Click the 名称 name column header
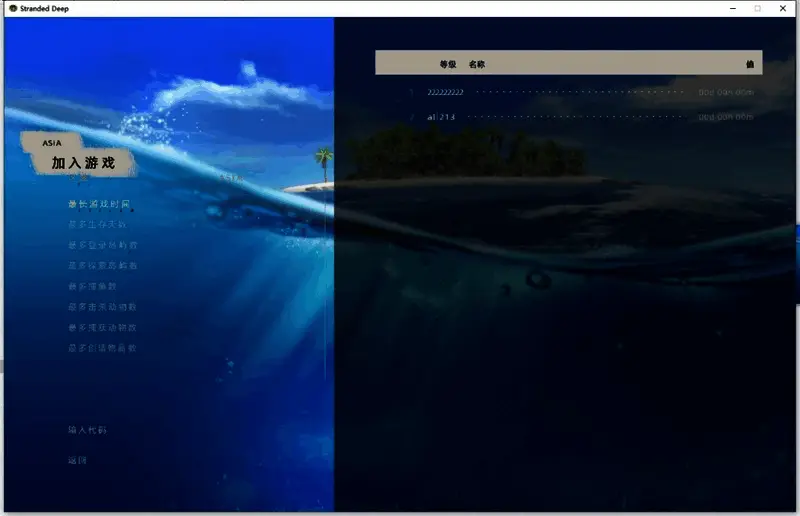Viewport: 800px width, 516px height. (x=477, y=64)
